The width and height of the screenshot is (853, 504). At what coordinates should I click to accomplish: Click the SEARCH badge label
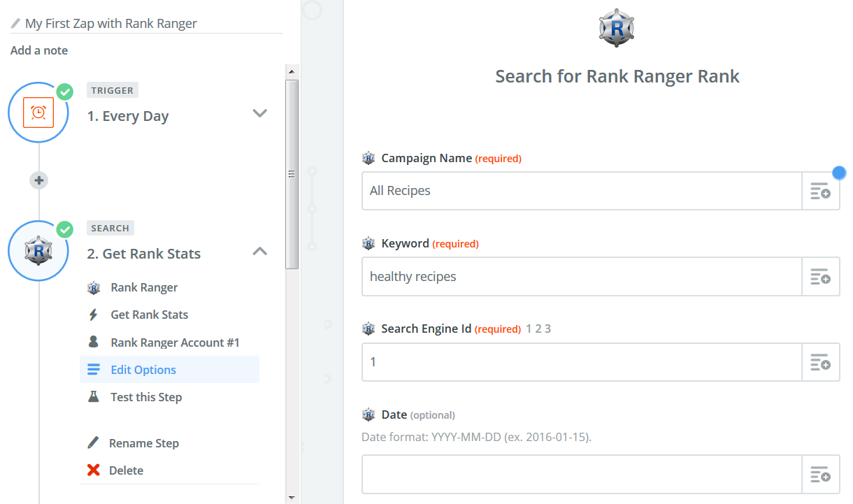pos(110,228)
